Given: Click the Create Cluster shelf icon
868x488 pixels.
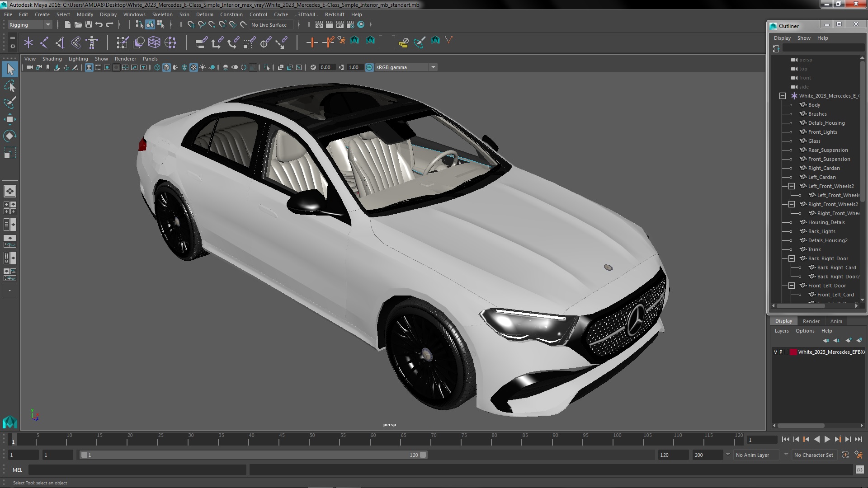Looking at the screenshot, I should point(170,42).
